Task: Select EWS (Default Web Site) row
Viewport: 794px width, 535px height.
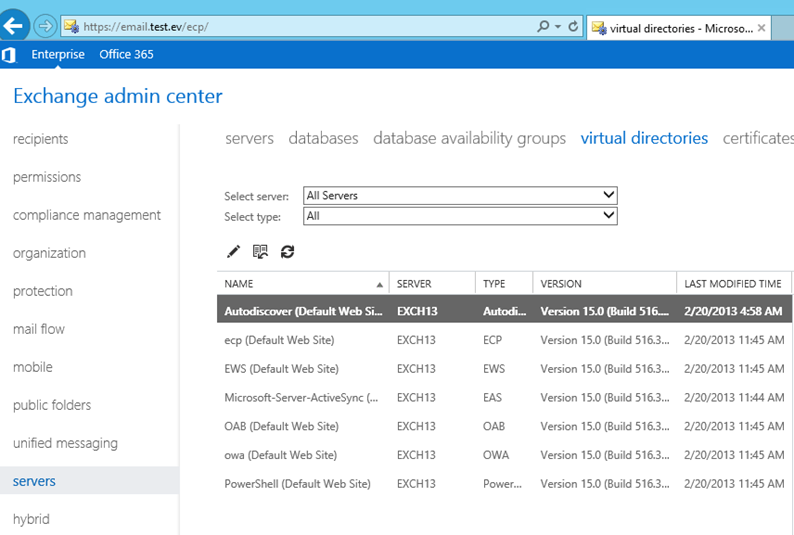Action: click(x=504, y=368)
